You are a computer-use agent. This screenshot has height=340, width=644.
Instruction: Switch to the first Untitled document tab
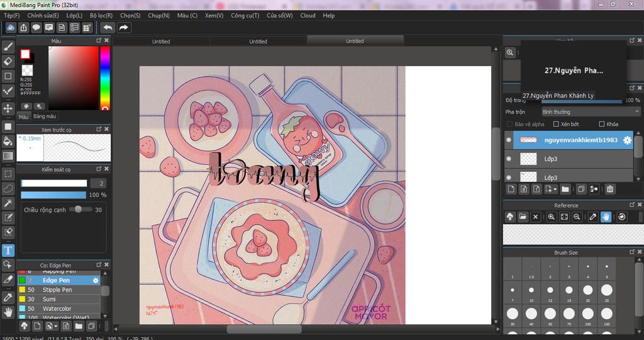tap(161, 41)
